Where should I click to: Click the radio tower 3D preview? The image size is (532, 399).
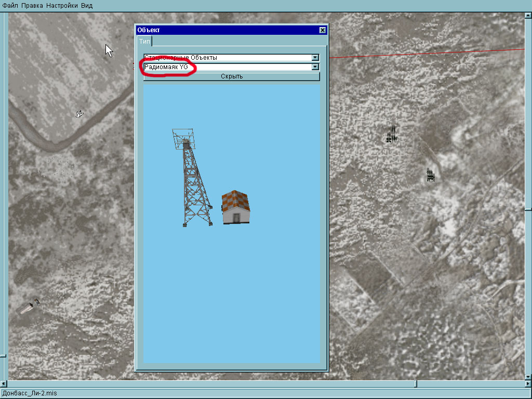pyautogui.click(x=192, y=177)
